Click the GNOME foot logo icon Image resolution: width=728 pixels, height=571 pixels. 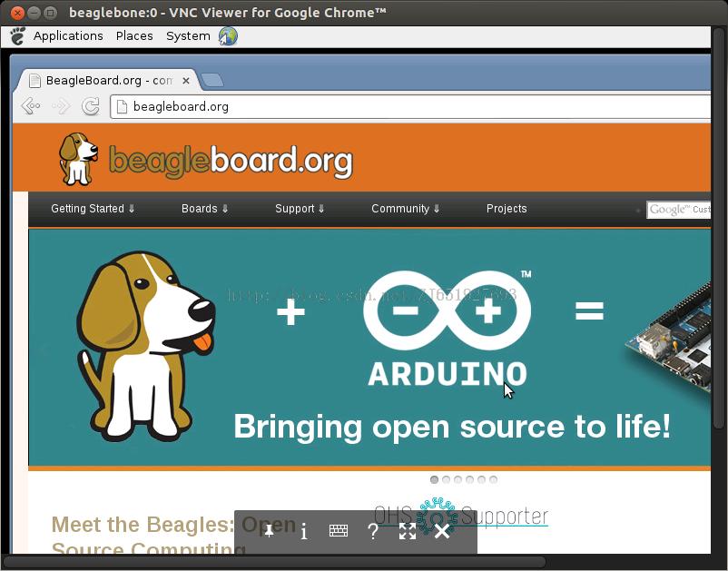pos(17,35)
